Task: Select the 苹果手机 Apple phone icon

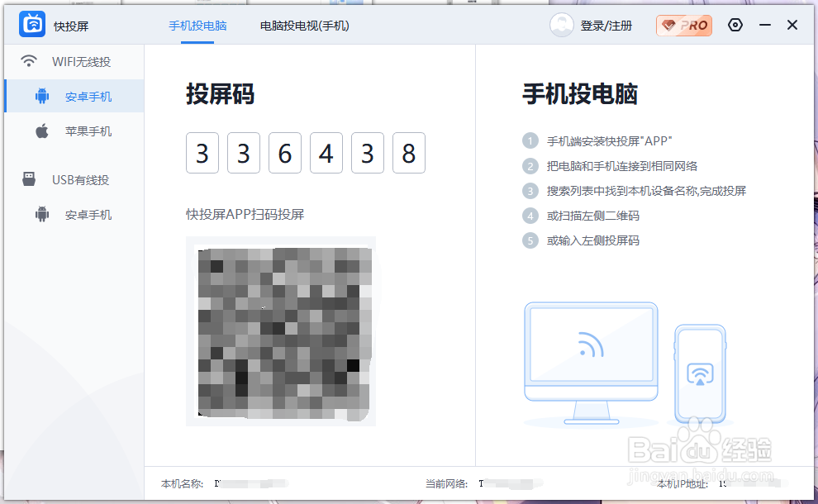Action: coord(41,131)
